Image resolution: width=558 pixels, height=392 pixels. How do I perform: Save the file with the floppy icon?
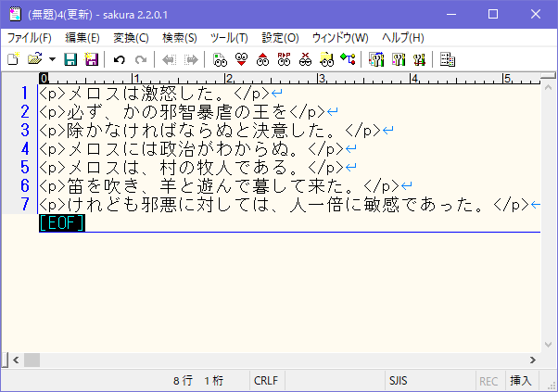click(x=70, y=59)
